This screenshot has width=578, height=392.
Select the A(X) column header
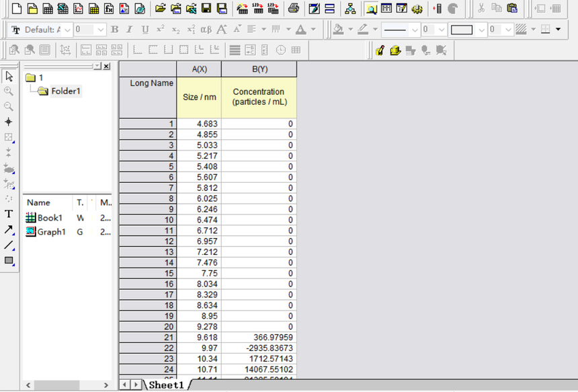199,69
